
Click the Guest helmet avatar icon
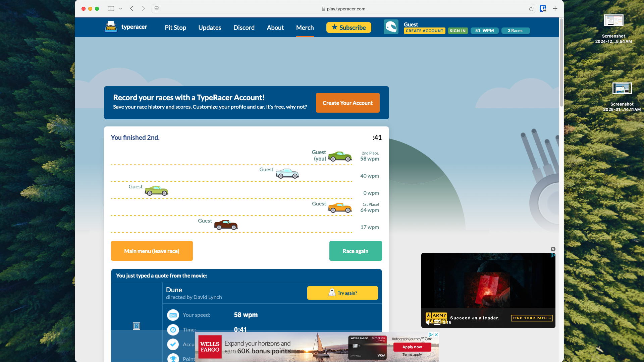coord(391,27)
